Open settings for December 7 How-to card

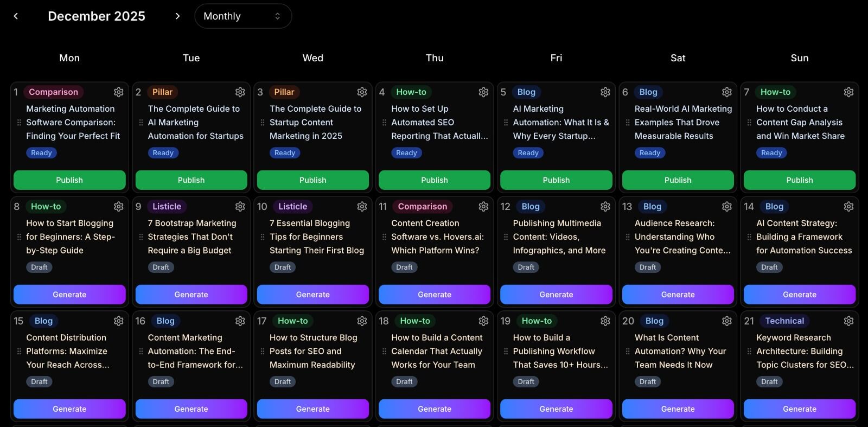pyautogui.click(x=848, y=92)
